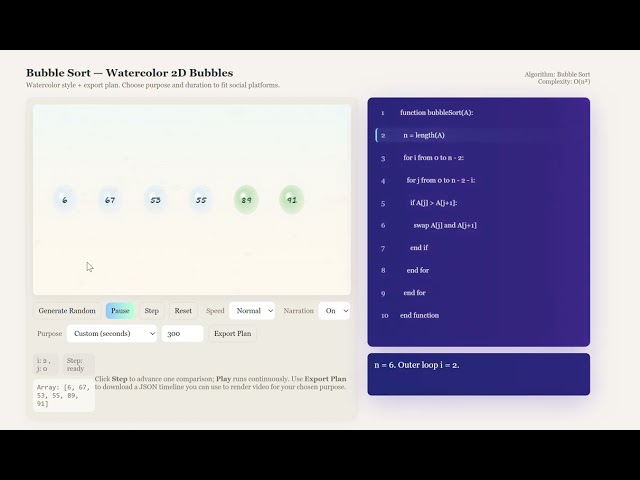
Task: Pause the bubble sort animation
Action: pyautogui.click(x=120, y=311)
